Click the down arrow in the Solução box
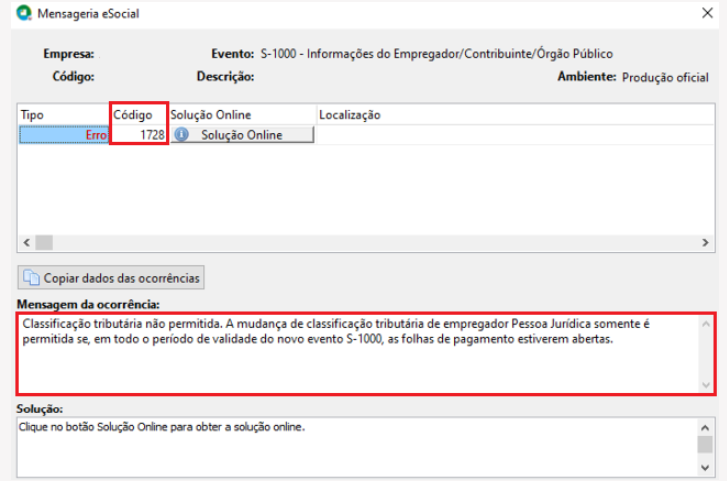The height and width of the screenshot is (481, 727). coord(705,468)
